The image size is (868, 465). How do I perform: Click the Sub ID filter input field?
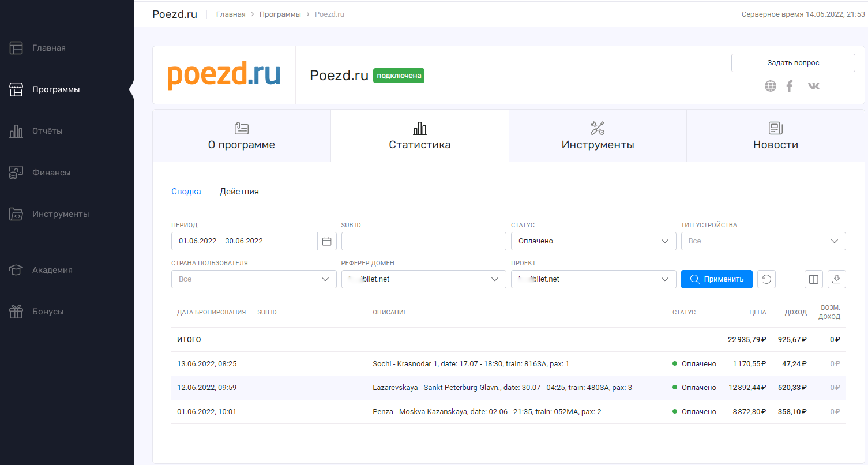pos(423,241)
